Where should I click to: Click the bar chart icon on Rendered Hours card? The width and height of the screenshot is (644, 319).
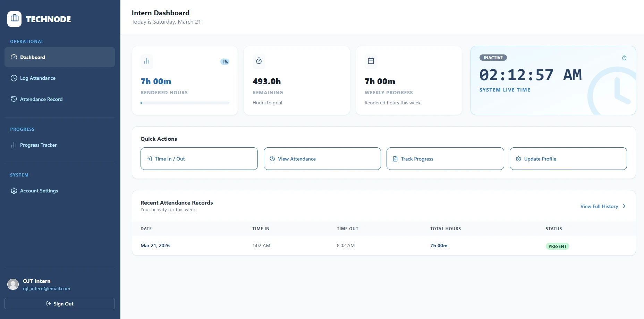(x=147, y=61)
